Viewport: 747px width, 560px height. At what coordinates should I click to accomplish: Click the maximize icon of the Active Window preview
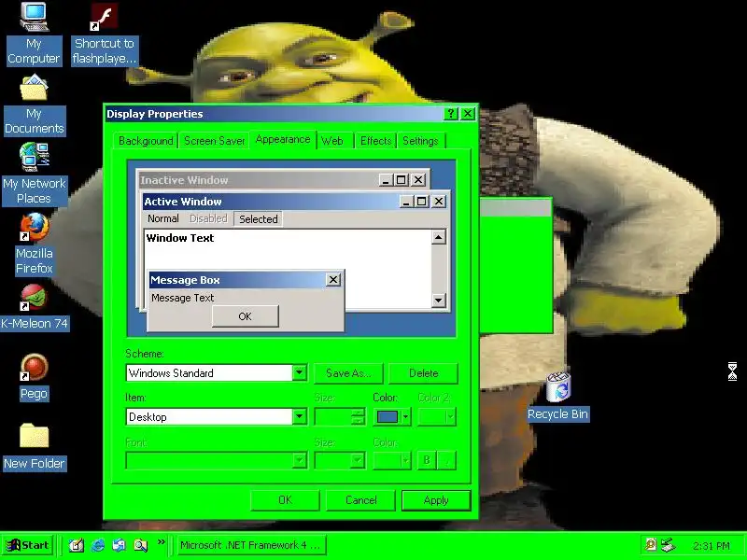422,202
